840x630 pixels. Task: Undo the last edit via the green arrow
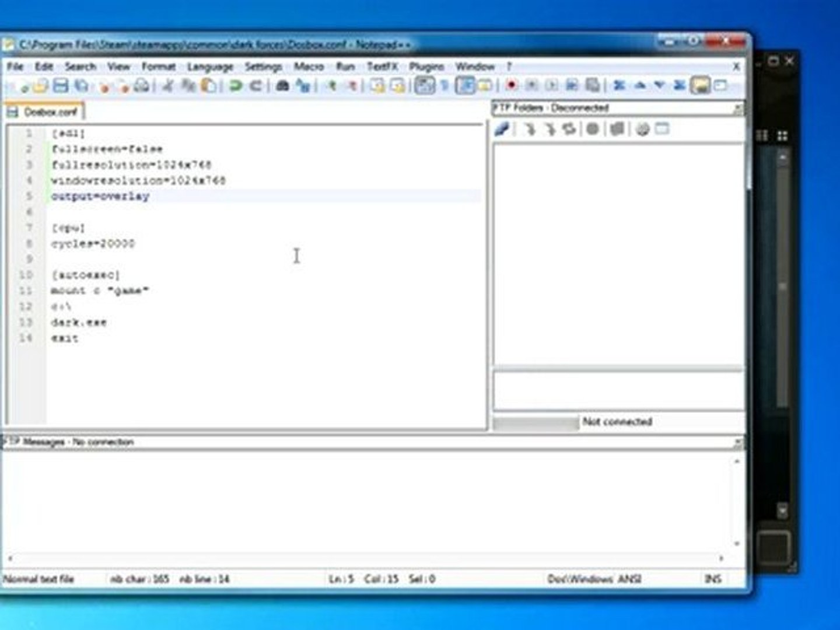pyautogui.click(x=236, y=86)
